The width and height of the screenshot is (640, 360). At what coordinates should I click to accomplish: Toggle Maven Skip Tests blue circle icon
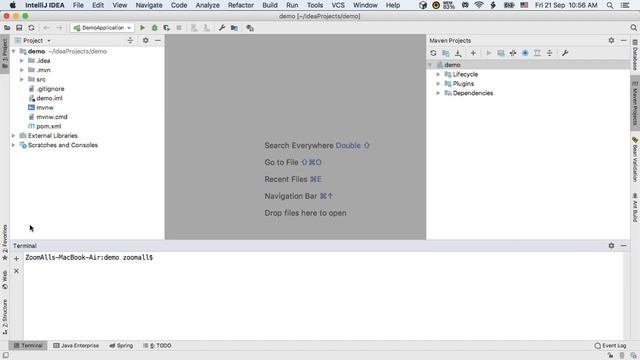525,53
